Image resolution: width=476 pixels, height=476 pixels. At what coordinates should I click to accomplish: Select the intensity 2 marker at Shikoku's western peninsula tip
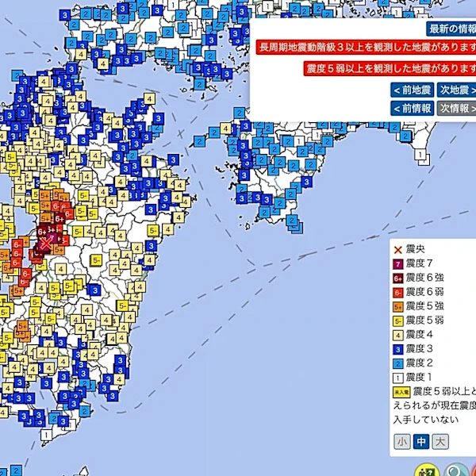point(199,142)
